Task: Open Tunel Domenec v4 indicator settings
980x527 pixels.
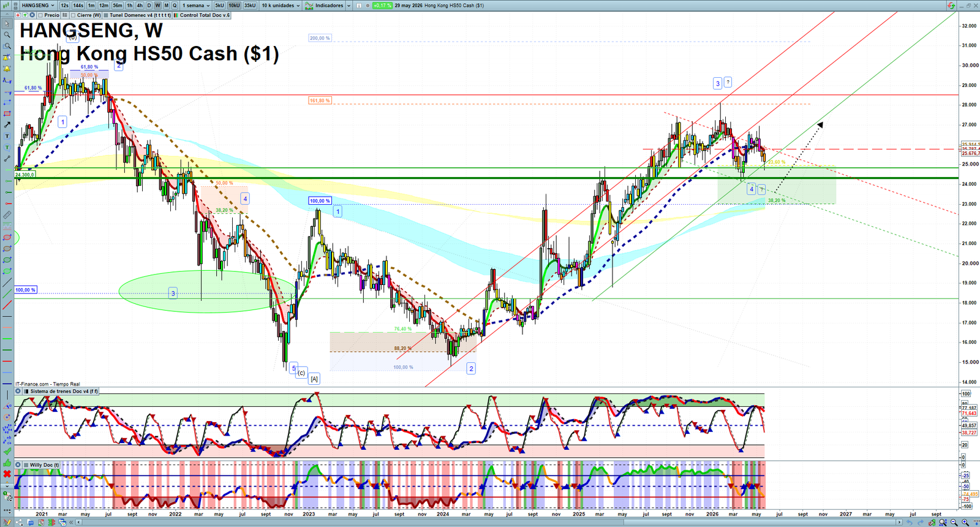Action: [140, 15]
